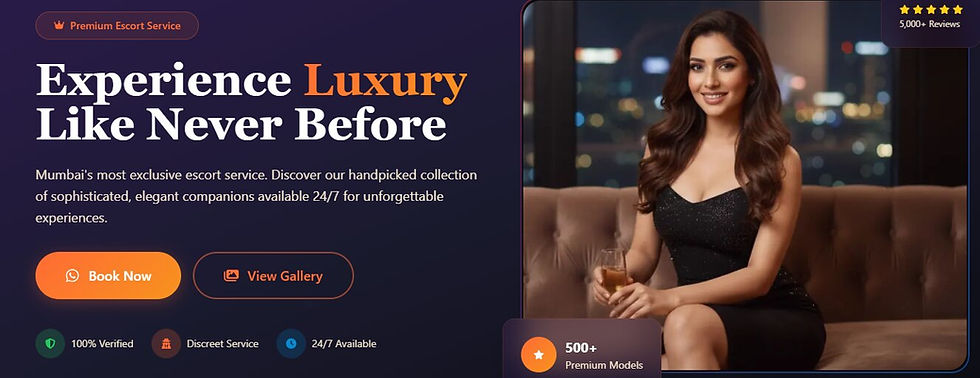The height and width of the screenshot is (378, 980).
Task: Click the orange Discreet Service icon
Action: coord(166,344)
